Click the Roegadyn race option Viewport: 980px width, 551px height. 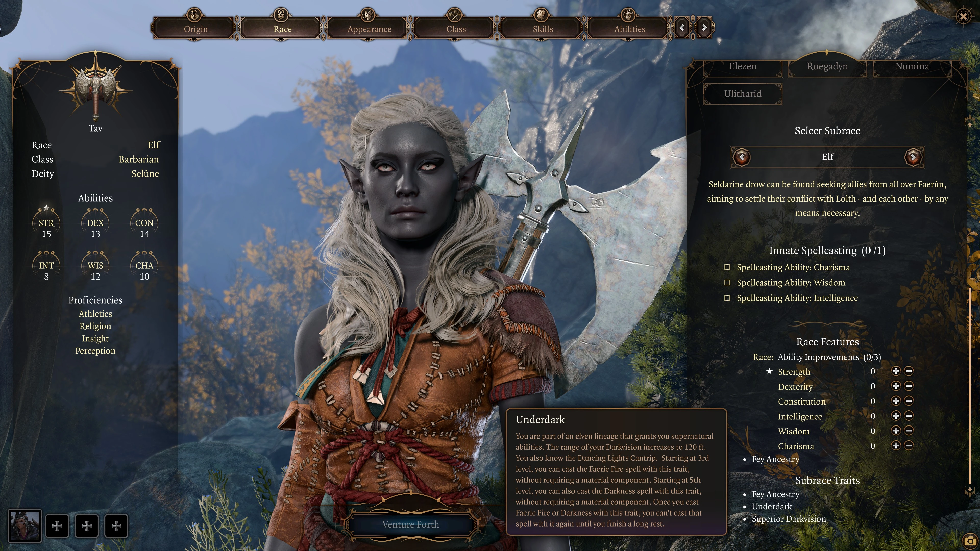tap(827, 65)
